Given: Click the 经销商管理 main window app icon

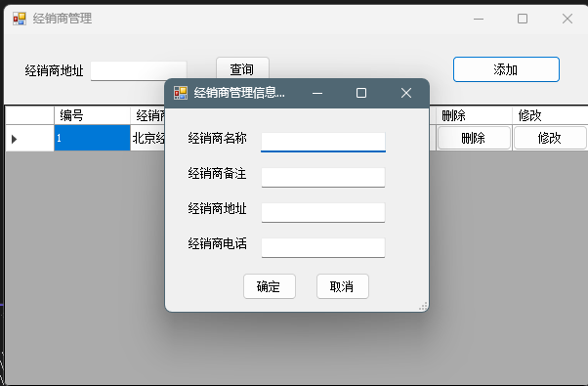Looking at the screenshot, I should point(20,19).
